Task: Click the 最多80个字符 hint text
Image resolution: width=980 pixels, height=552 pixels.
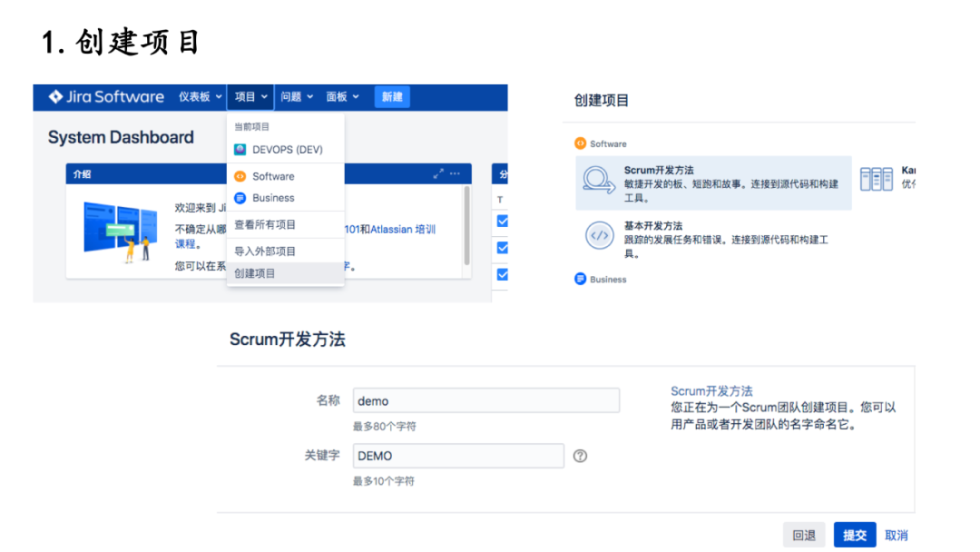Action: coord(385,427)
